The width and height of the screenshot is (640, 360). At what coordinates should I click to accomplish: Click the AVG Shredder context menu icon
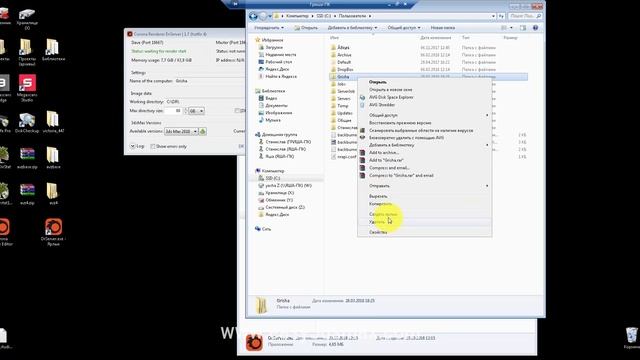362,105
